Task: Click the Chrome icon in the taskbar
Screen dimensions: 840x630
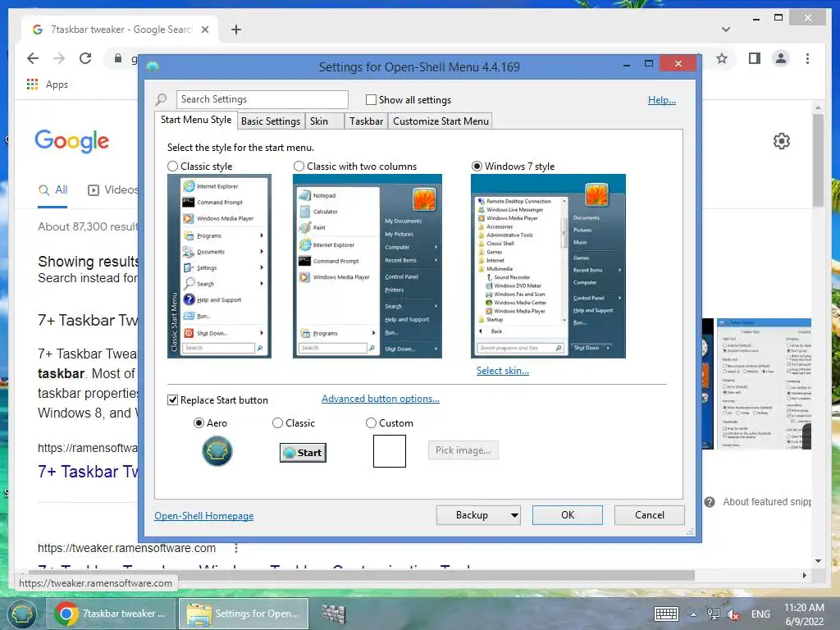Action: tap(66, 614)
